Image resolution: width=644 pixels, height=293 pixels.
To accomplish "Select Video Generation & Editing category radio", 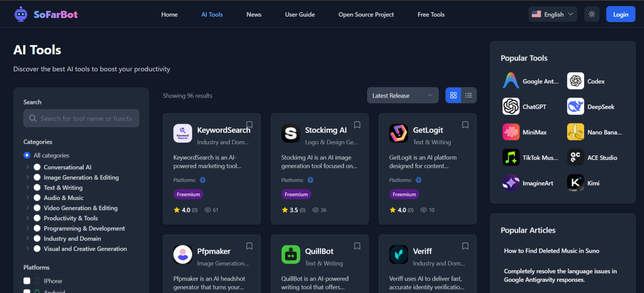I will (37, 208).
